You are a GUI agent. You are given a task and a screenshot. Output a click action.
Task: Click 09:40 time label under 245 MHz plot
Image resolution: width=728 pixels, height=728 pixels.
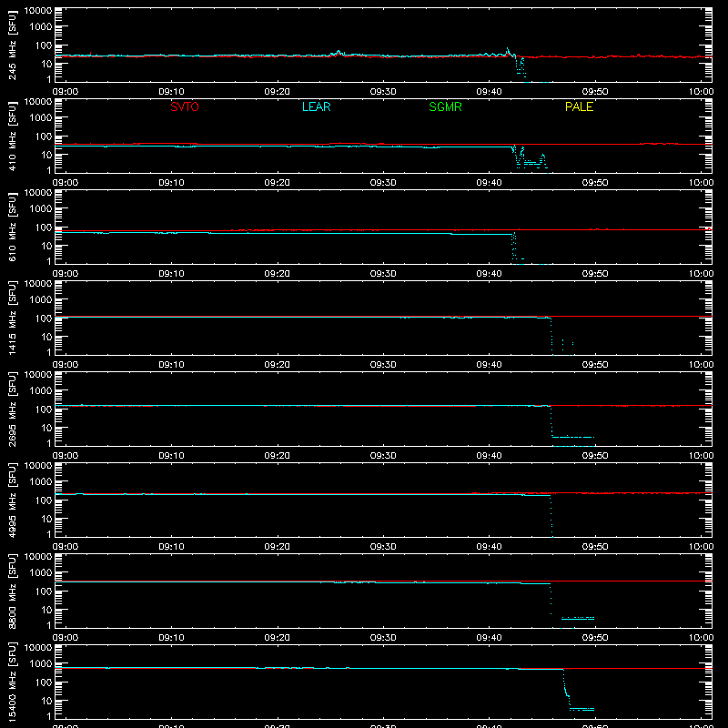[x=489, y=92]
